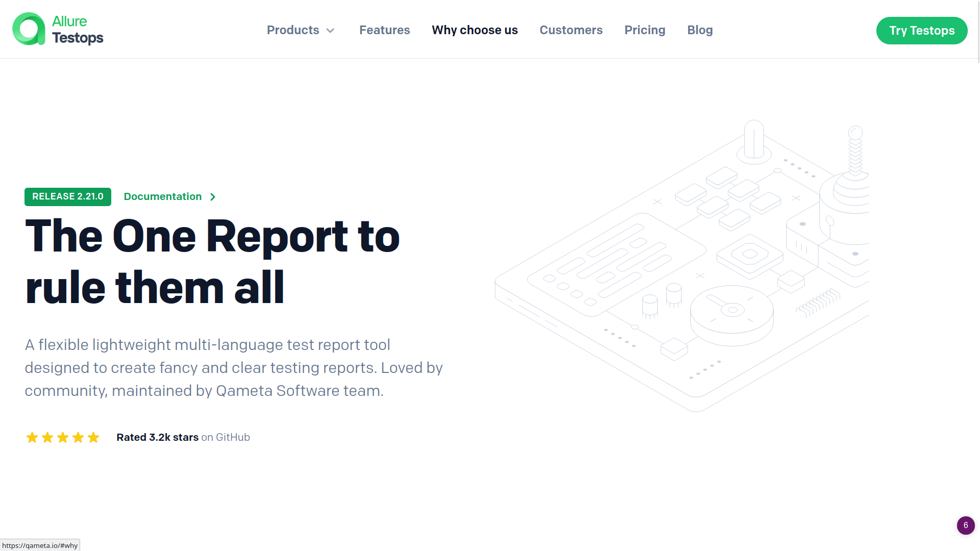980x551 pixels.
Task: Click the star rating icon (second star)
Action: (x=47, y=437)
